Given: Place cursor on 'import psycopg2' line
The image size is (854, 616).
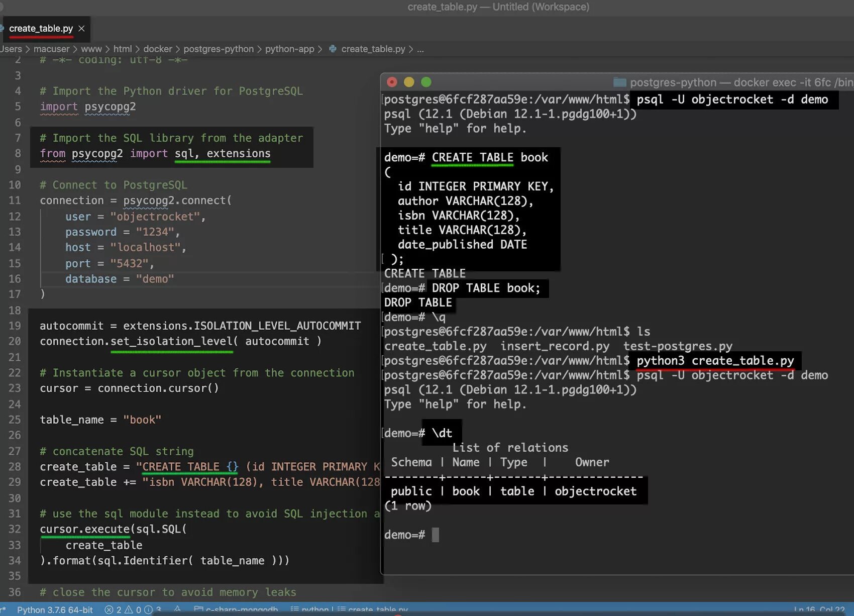Looking at the screenshot, I should point(88,107).
